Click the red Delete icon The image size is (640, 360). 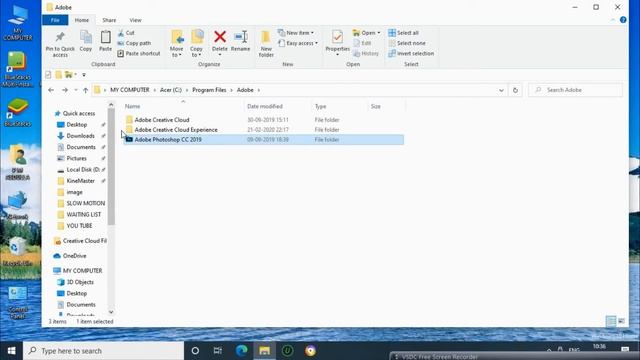[220, 37]
